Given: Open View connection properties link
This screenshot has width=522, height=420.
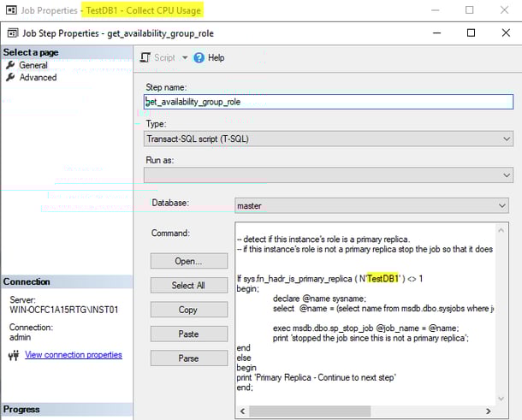Looking at the screenshot, I should (74, 354).
